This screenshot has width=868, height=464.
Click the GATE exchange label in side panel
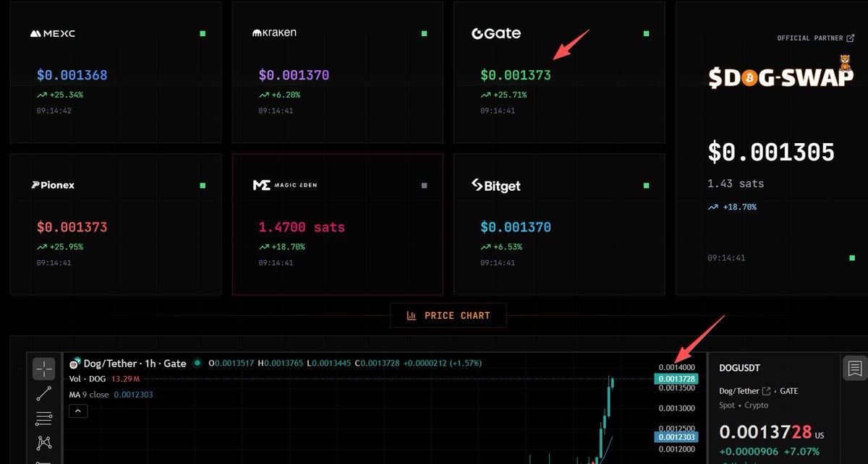pyautogui.click(x=789, y=391)
